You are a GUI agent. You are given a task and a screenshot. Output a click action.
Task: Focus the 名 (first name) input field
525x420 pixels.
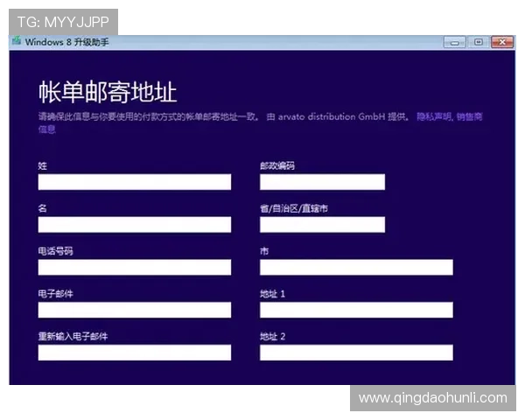pos(135,224)
